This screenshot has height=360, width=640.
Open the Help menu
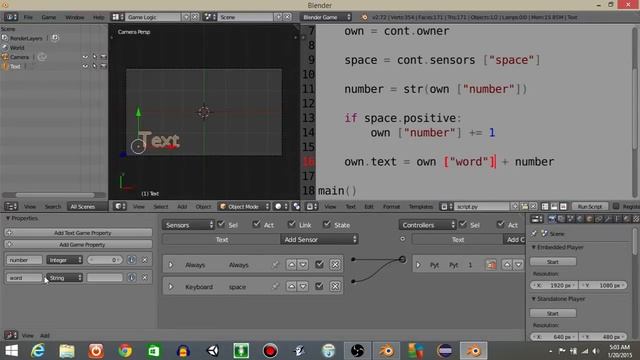point(98,17)
